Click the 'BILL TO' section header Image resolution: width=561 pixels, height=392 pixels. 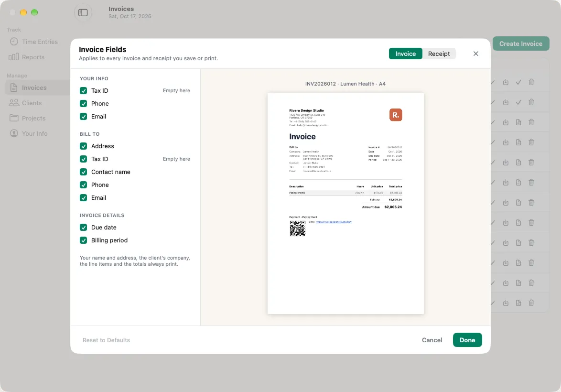click(x=89, y=134)
